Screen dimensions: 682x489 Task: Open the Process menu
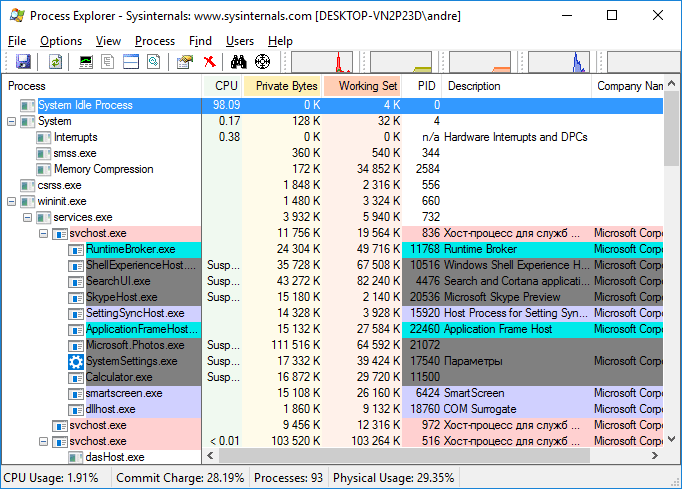pos(155,41)
